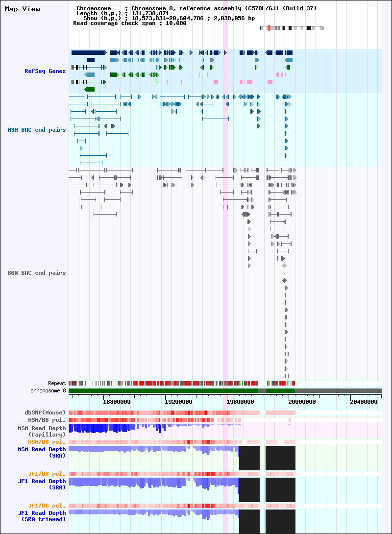Click the orange MSM/B6 pol. label
The width and height of the screenshot is (392, 534).
(x=47, y=442)
